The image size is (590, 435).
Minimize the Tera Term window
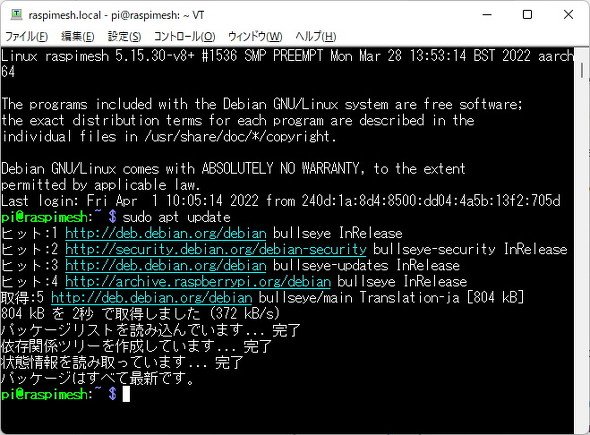click(487, 15)
